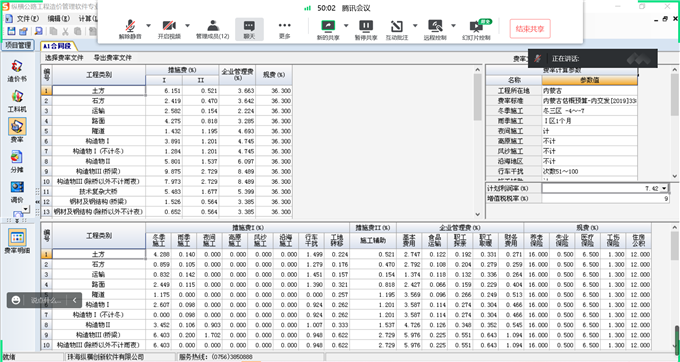The image size is (680, 362).
Task: Open 管理成员(12) member management
Action: point(212,29)
